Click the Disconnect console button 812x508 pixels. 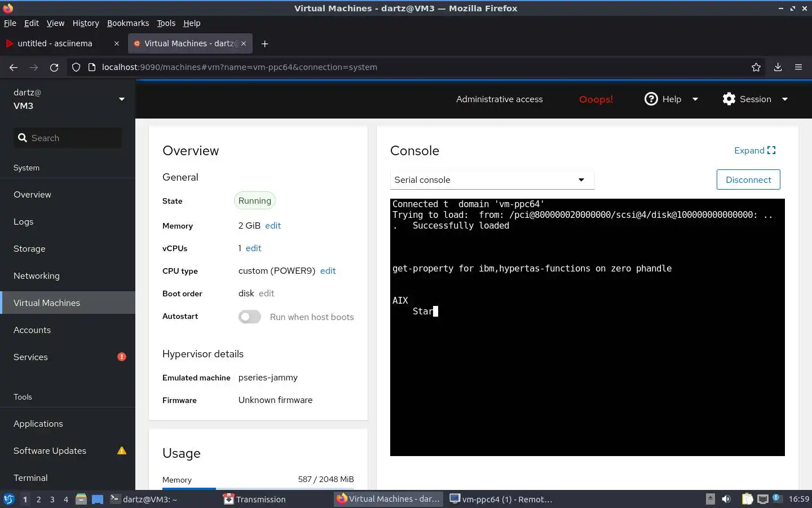[x=748, y=179]
